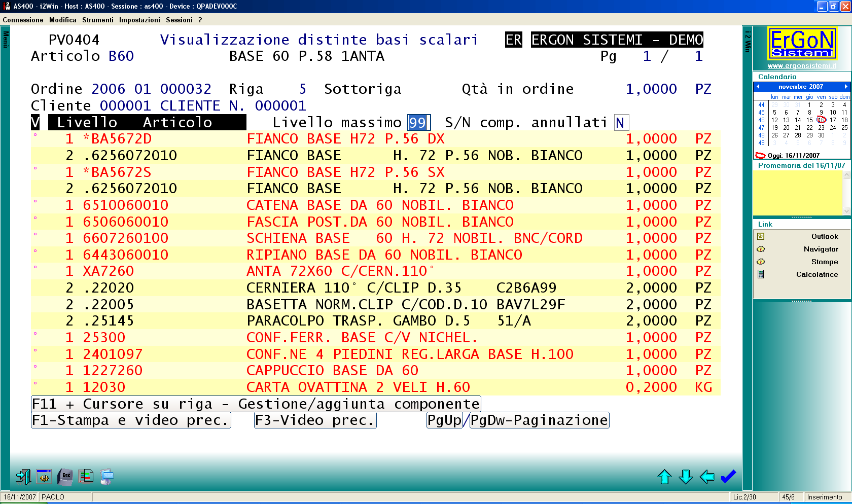Click the ErGoN Sistemi logo
Viewport: 852px width, 504px height.
point(802,44)
